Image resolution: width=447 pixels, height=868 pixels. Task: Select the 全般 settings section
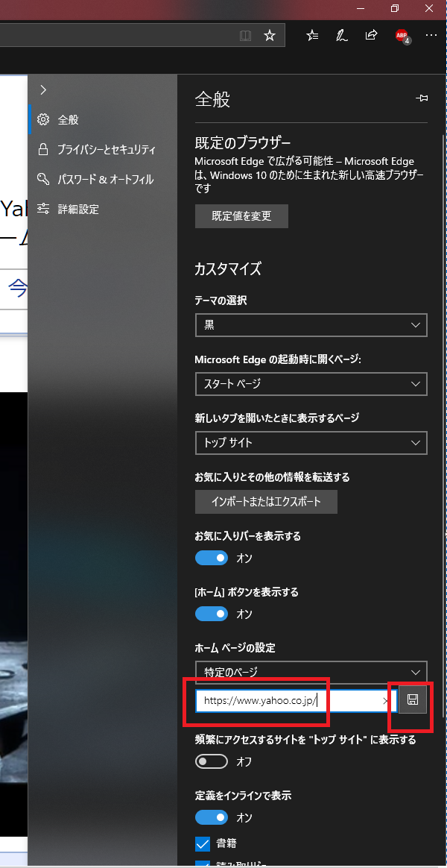(x=102, y=119)
